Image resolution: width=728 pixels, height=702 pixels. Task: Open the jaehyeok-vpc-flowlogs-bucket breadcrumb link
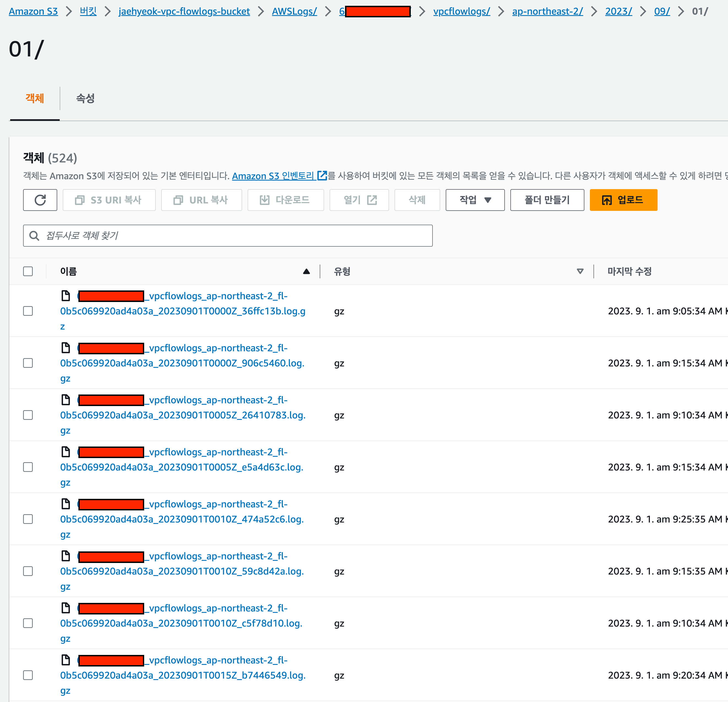[x=184, y=12]
